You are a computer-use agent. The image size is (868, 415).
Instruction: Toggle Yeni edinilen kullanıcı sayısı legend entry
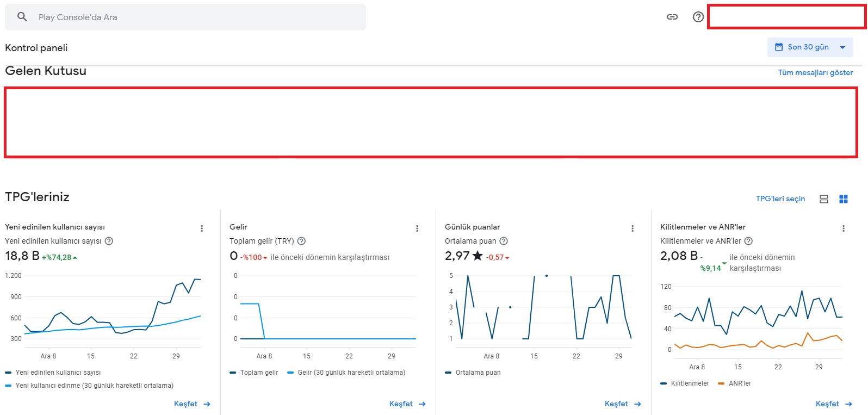point(53,373)
